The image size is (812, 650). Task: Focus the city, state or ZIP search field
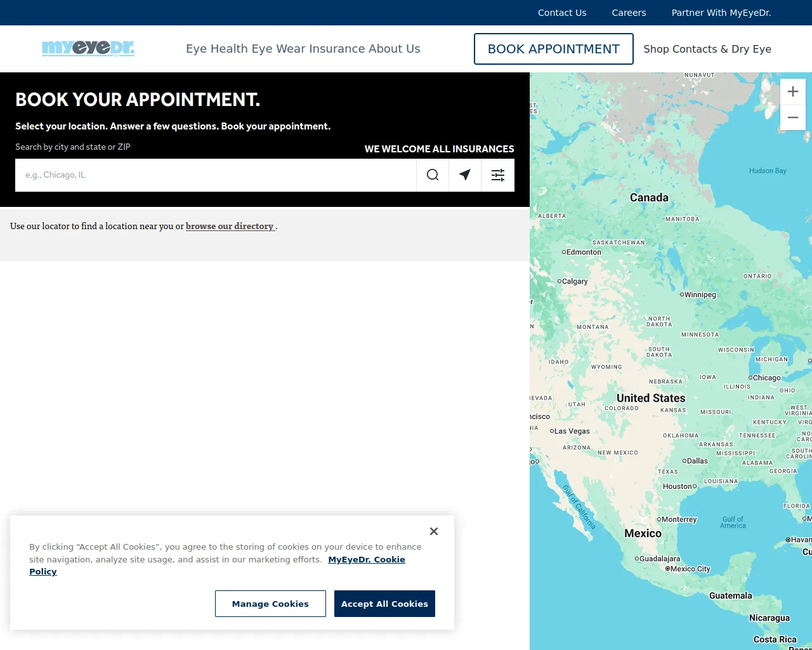216,175
